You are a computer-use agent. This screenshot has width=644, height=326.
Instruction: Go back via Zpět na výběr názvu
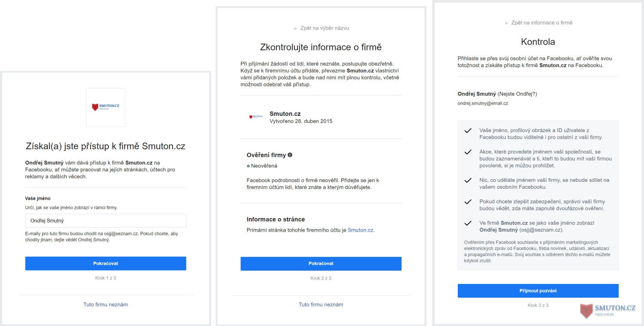(x=321, y=28)
